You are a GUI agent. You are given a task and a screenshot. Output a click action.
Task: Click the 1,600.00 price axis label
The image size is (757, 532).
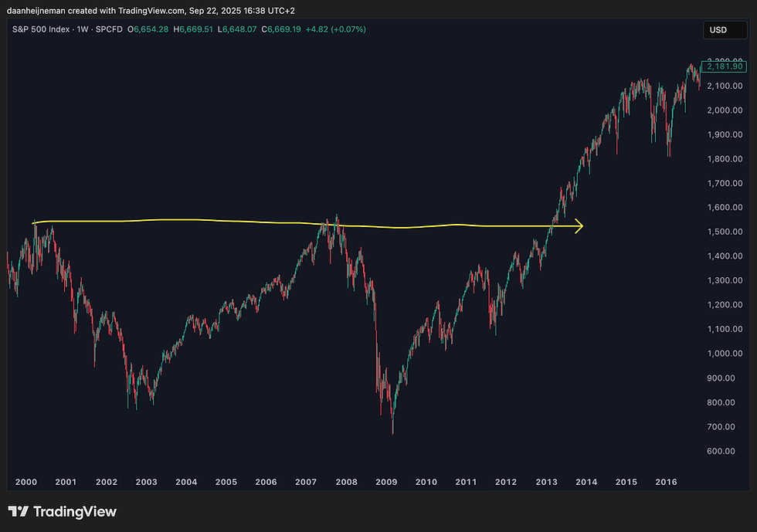[x=725, y=208]
